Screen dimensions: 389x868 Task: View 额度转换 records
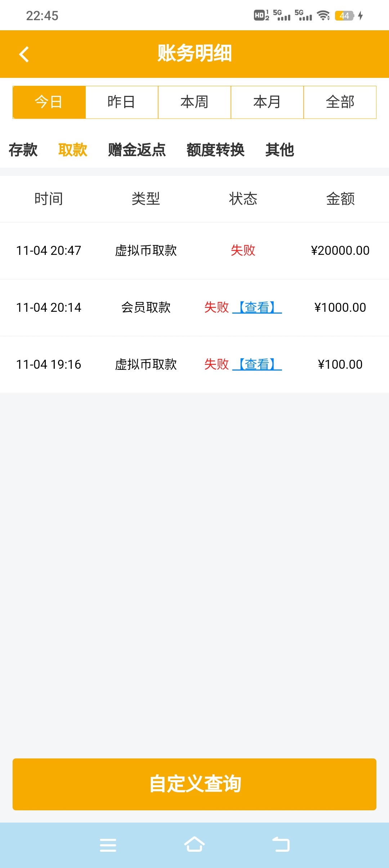(215, 150)
